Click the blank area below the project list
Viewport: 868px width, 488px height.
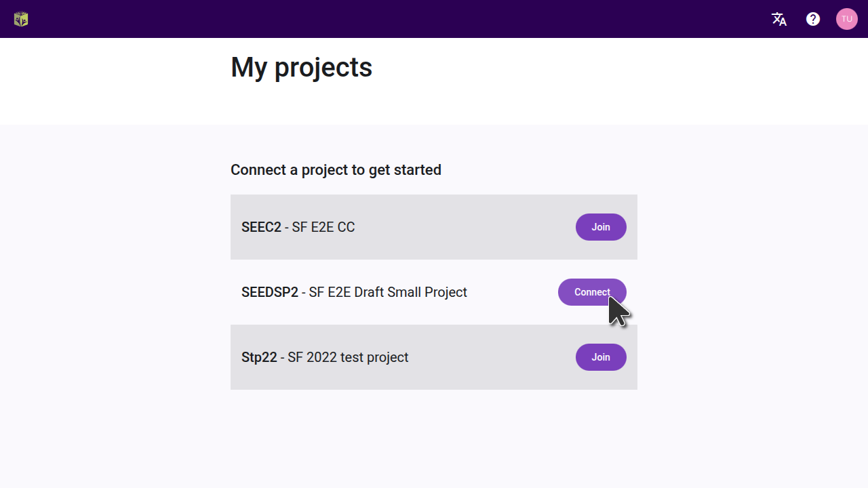point(434,437)
